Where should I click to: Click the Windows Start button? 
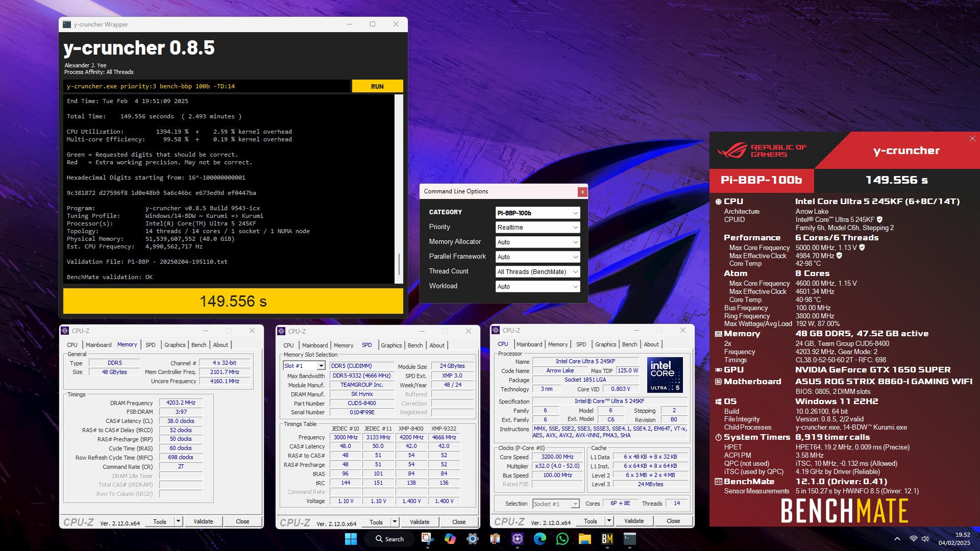pyautogui.click(x=351, y=539)
